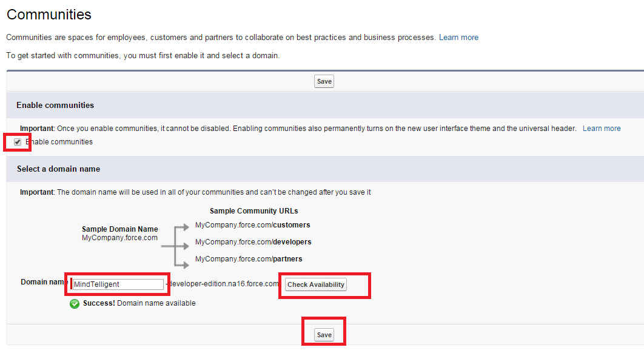Click the 'Enable communities' section header
The height and width of the screenshot is (353, 644).
point(55,106)
